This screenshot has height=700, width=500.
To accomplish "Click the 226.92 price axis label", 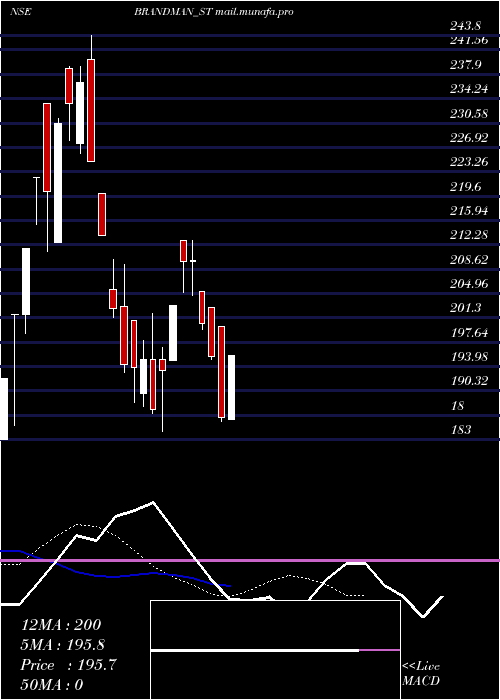I will [x=469, y=138].
